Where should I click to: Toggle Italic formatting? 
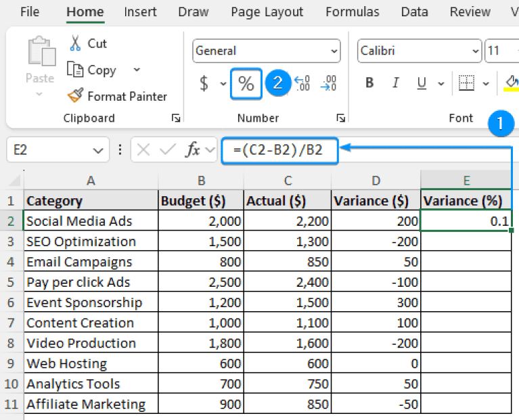396,83
